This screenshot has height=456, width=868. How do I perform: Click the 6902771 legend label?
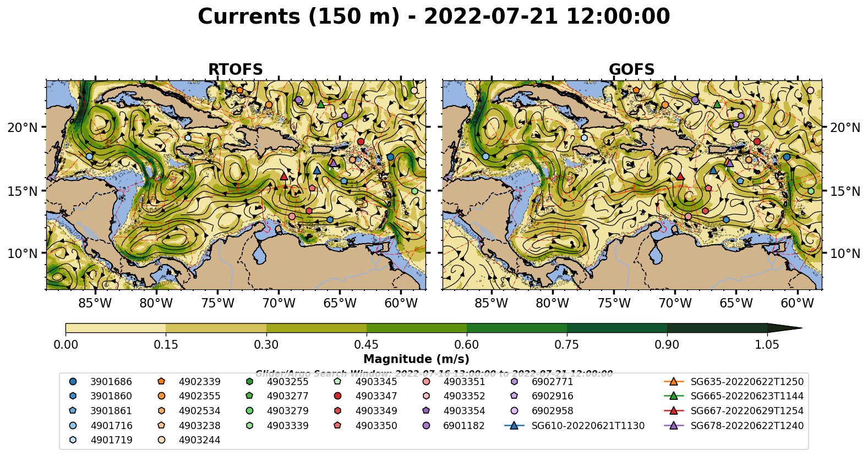[552, 381]
